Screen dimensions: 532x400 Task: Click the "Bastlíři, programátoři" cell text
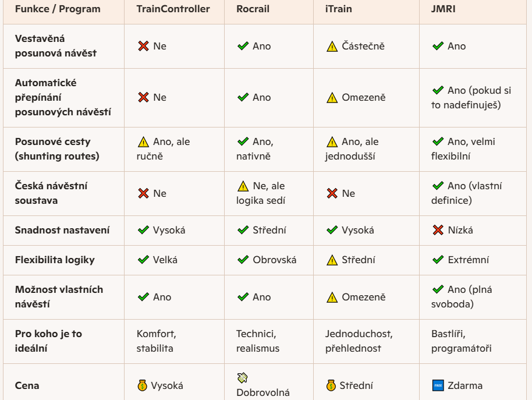click(461, 341)
